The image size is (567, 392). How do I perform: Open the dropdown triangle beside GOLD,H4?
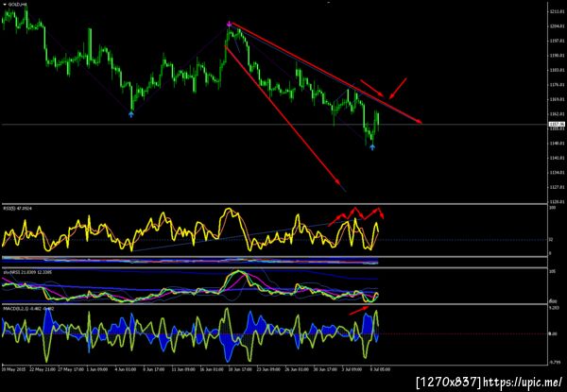pos(5,5)
